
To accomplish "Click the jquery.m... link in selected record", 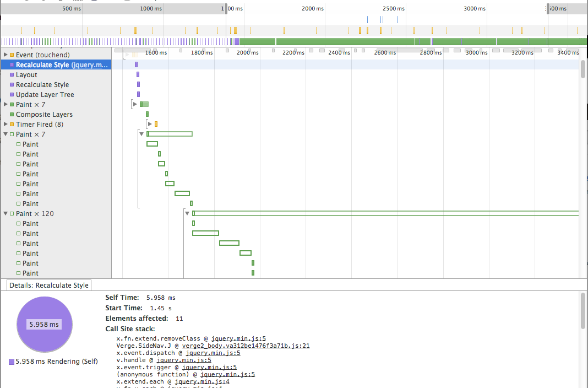I will pyautogui.click(x=90, y=65).
